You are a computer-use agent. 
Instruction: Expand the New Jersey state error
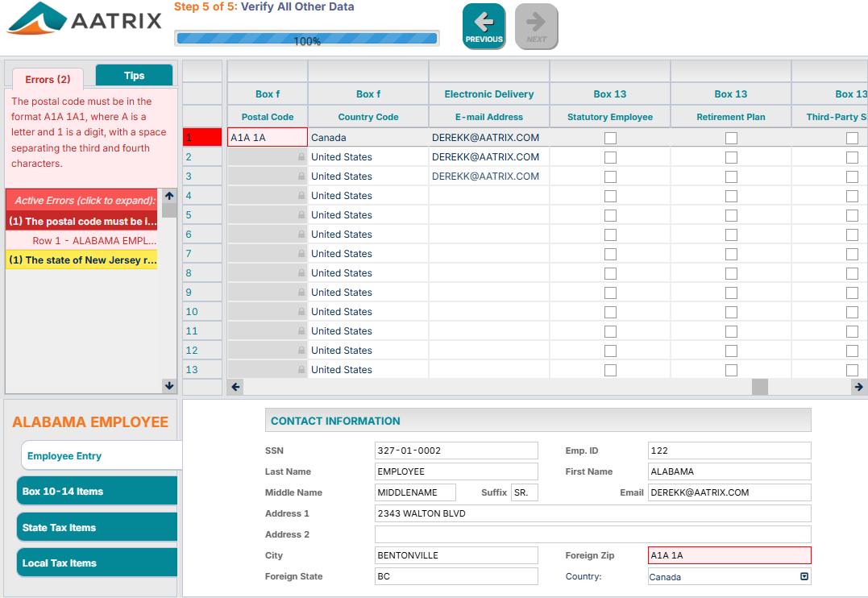coord(82,260)
